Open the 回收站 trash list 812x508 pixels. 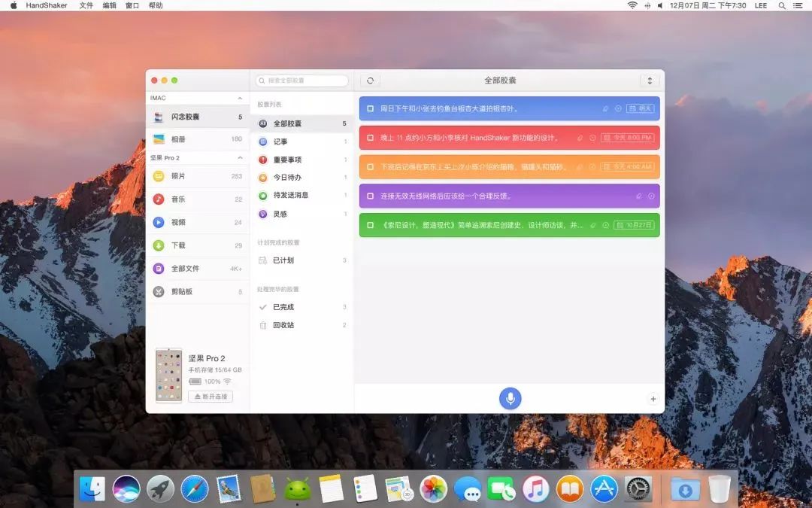283,325
